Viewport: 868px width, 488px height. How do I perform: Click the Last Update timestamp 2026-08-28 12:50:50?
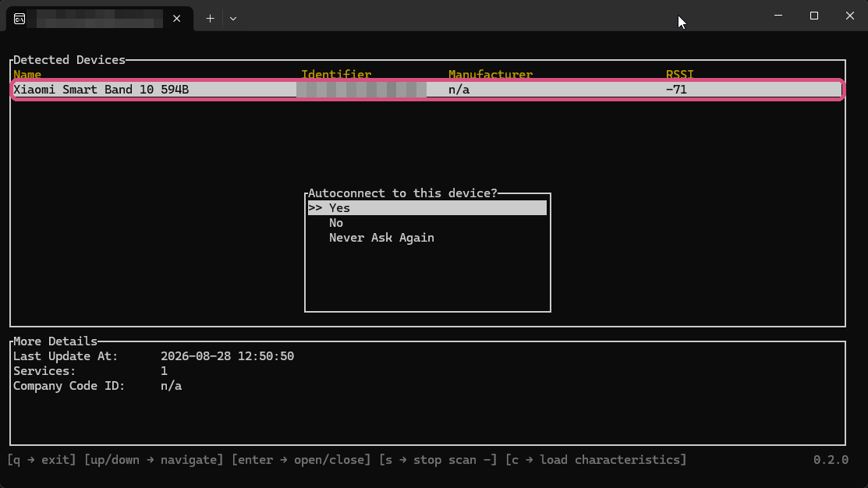(227, 356)
